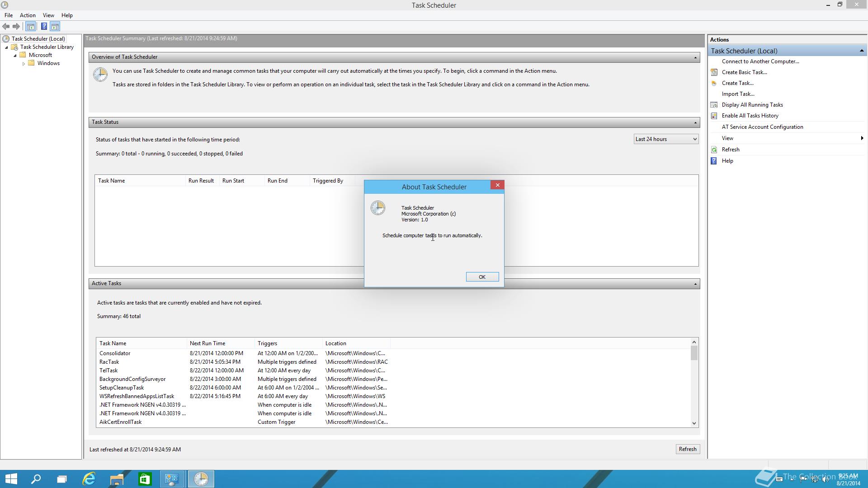Image resolution: width=868 pixels, height=488 pixels.
Task: Open the Last 24 hours time period dropdown
Action: click(x=666, y=139)
